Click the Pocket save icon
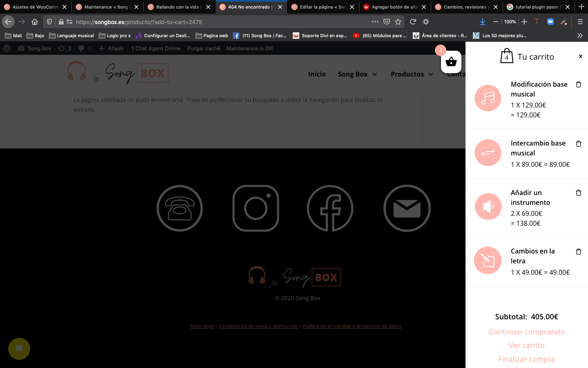This screenshot has height=368, width=588. pos(387,22)
